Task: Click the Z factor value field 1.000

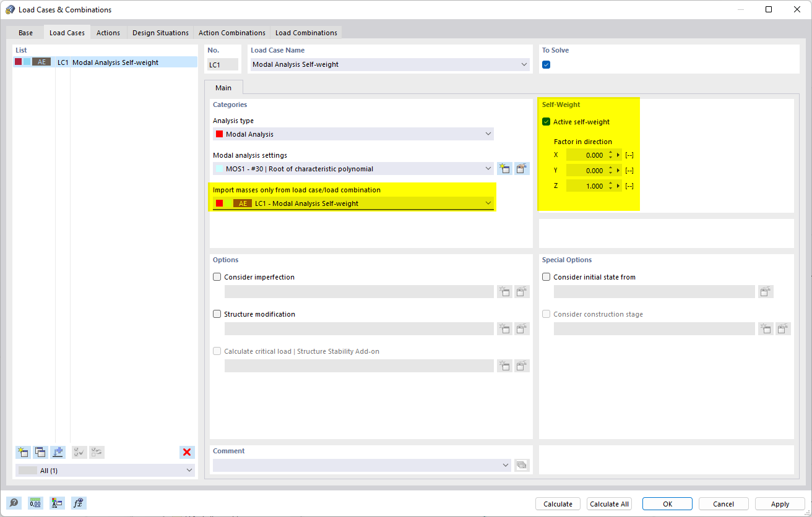Action: tap(587, 186)
